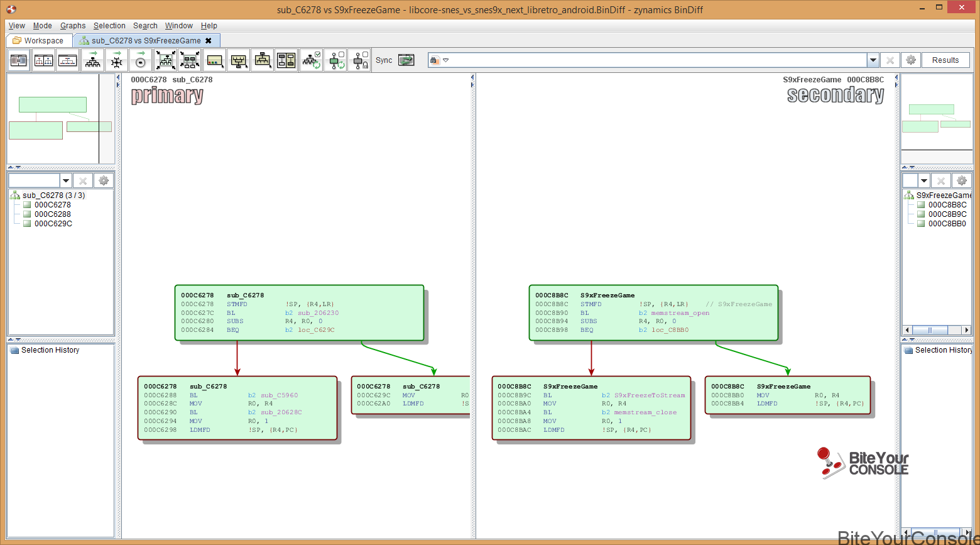Click the zoom to selected nodes icon
The height and width of the screenshot is (545, 980).
[190, 60]
